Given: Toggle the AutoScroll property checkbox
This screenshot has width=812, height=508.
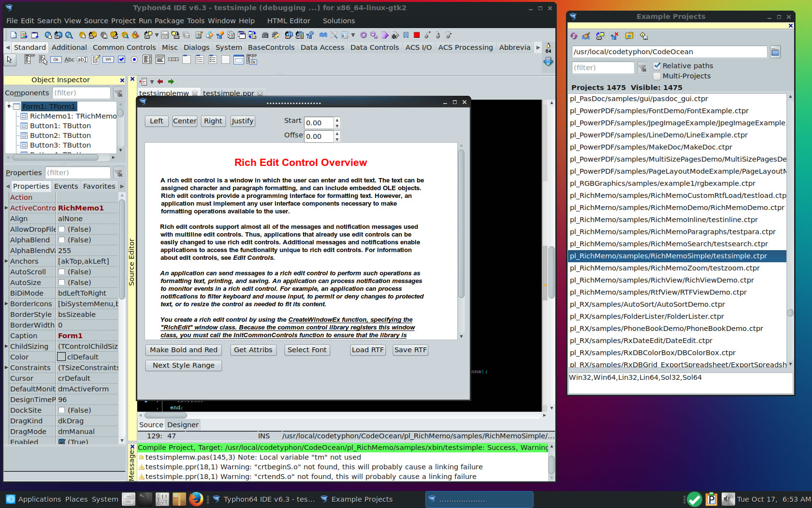Looking at the screenshot, I should [62, 272].
